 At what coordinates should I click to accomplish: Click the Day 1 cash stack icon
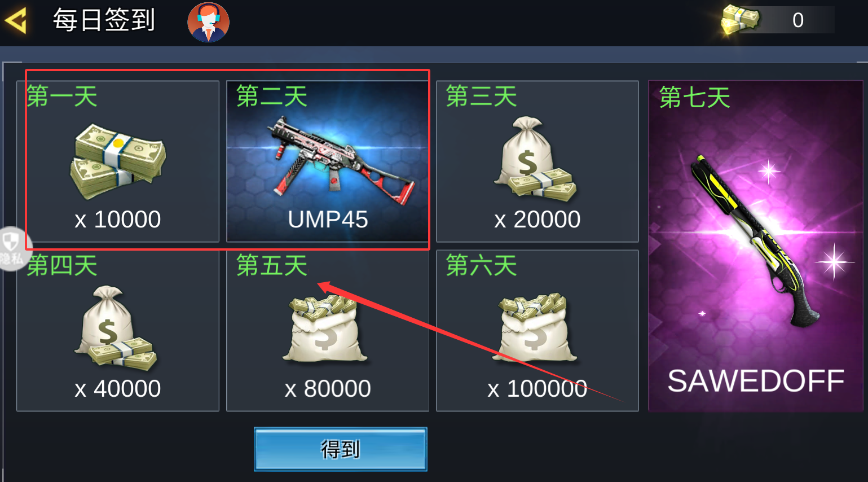(118, 161)
